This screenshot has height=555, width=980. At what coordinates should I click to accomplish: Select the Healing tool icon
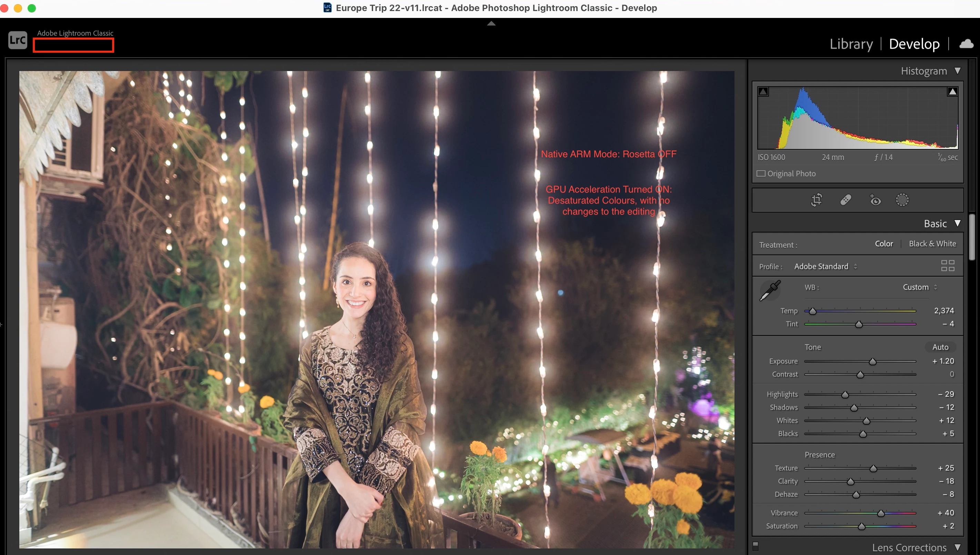coord(846,200)
